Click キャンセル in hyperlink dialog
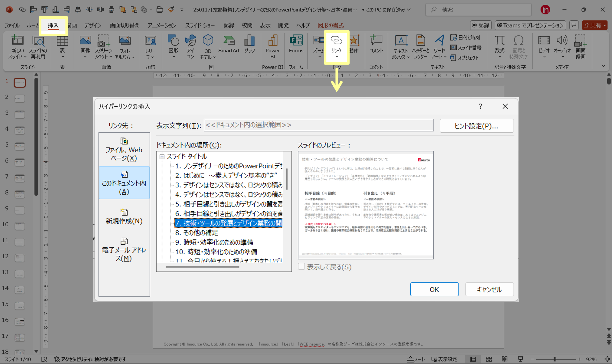The image size is (612, 364). tap(489, 289)
